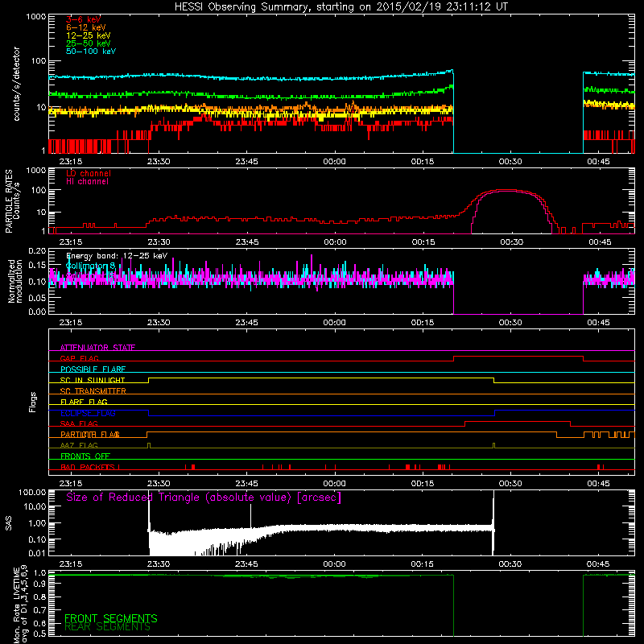Image resolution: width=644 pixels, height=644 pixels.
Task: Click the counts/s/detector axis label
Action: click(x=16, y=84)
